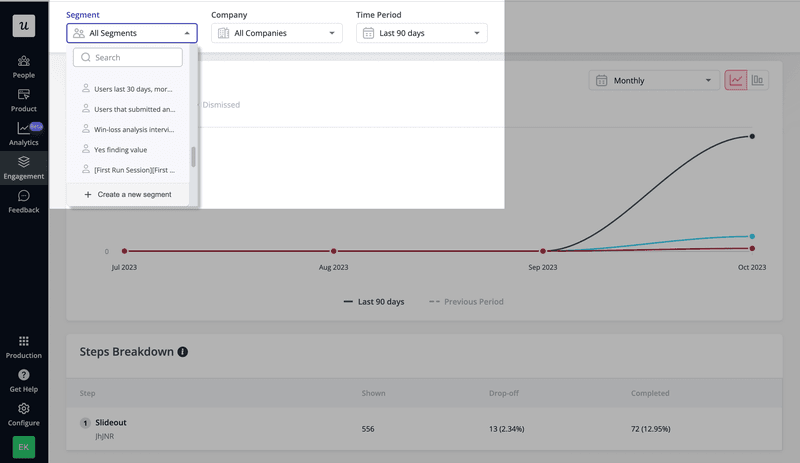This screenshot has height=463, width=800.
Task: Click the Shown column header
Action: (x=373, y=393)
